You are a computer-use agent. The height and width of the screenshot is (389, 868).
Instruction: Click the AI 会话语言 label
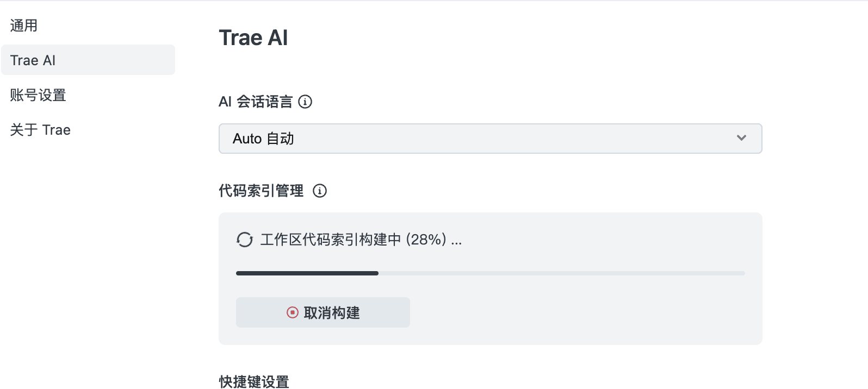point(256,102)
